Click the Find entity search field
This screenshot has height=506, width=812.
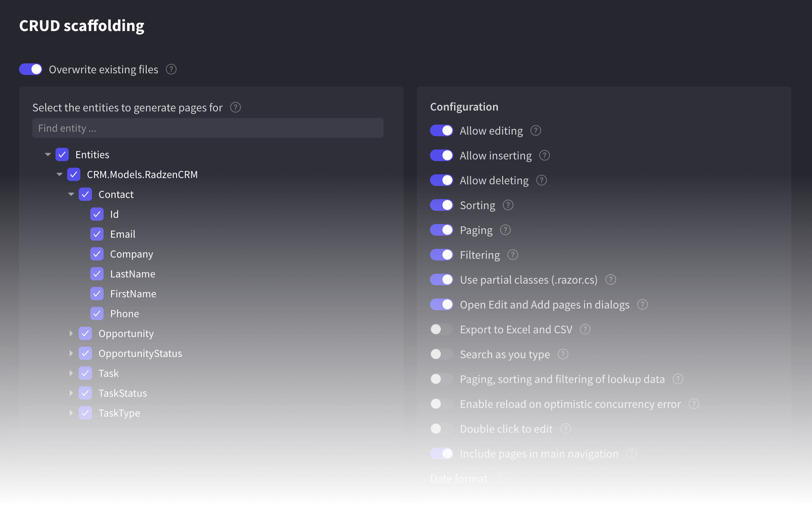tap(208, 128)
